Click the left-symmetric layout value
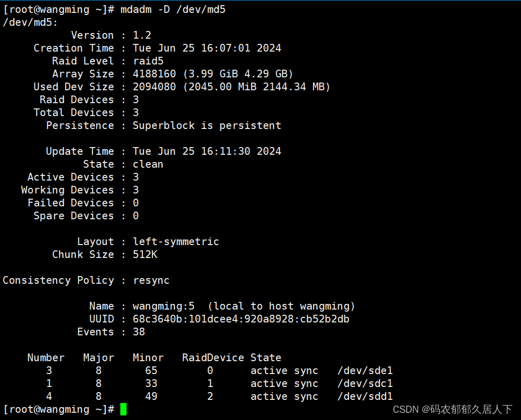The height and width of the screenshot is (420, 521). click(x=176, y=241)
